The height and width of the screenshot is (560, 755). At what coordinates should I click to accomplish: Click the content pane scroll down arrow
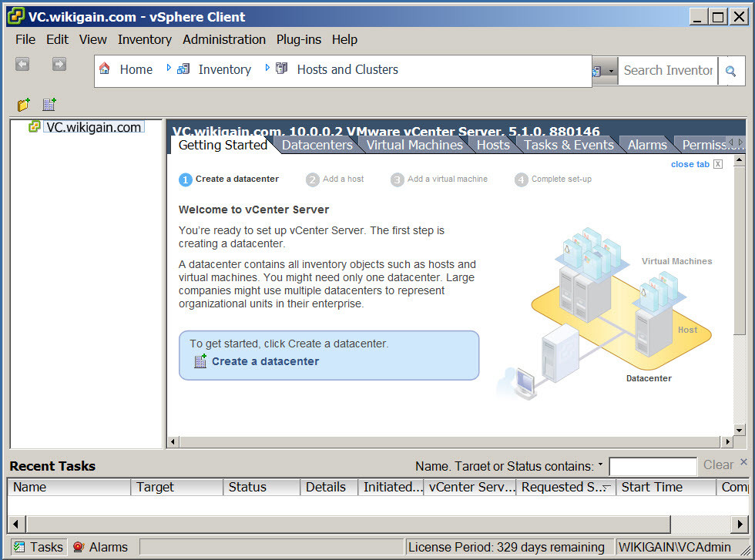[739, 430]
